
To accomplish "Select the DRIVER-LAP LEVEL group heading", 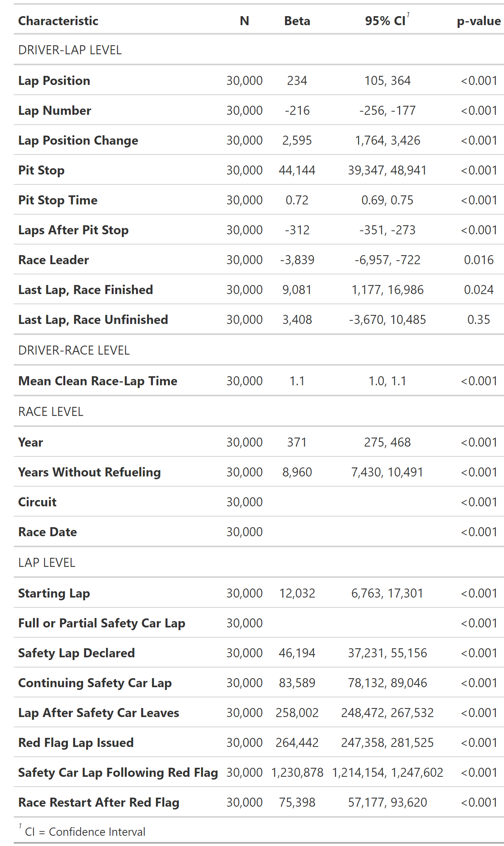I will [70, 50].
